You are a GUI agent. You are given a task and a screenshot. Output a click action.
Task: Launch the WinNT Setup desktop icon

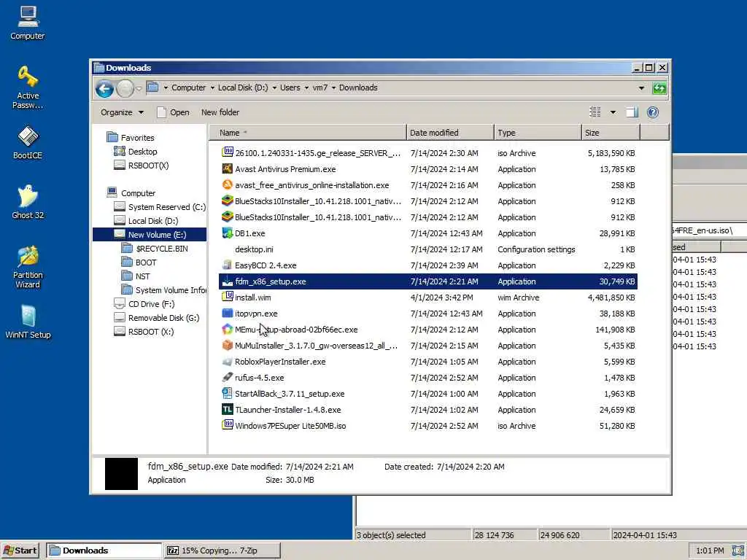click(x=28, y=322)
